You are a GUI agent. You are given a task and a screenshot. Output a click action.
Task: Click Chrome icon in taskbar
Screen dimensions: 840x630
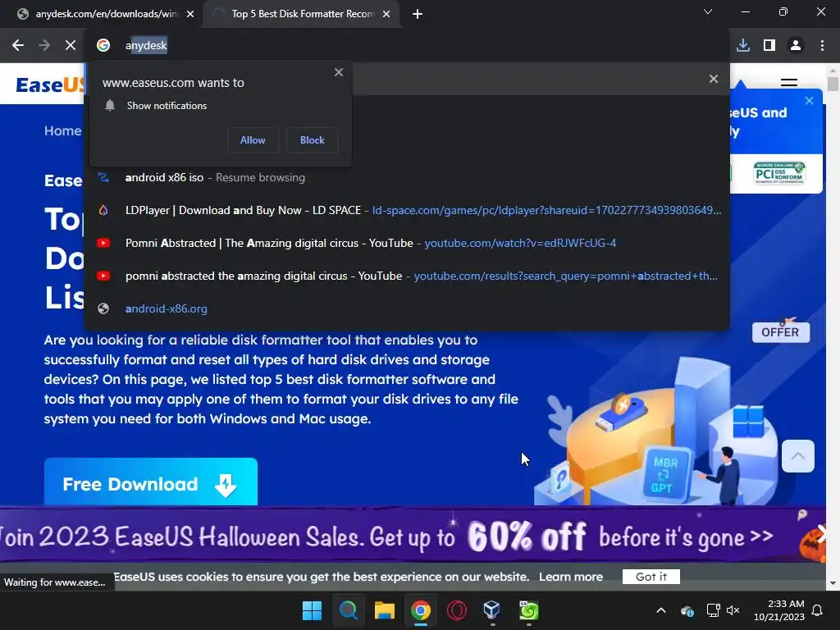click(421, 610)
